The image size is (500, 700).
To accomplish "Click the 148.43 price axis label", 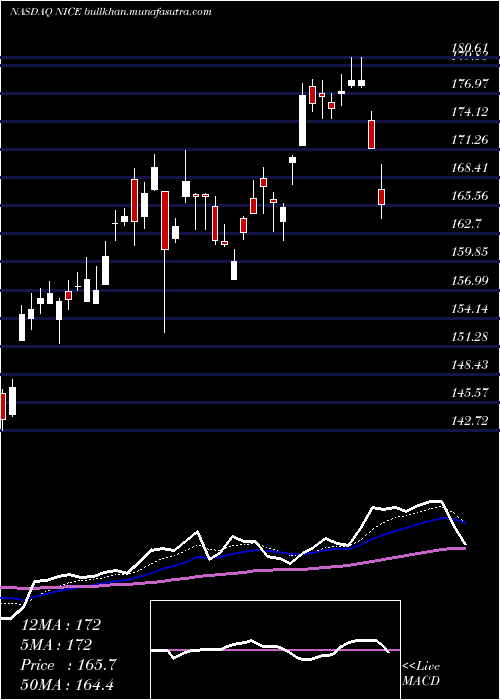I will tap(470, 364).
